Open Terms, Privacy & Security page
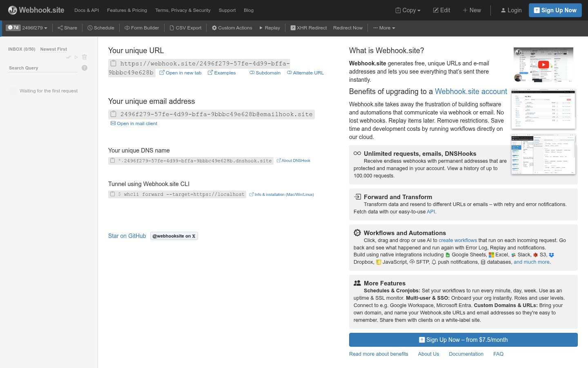588x368 pixels. (x=183, y=10)
